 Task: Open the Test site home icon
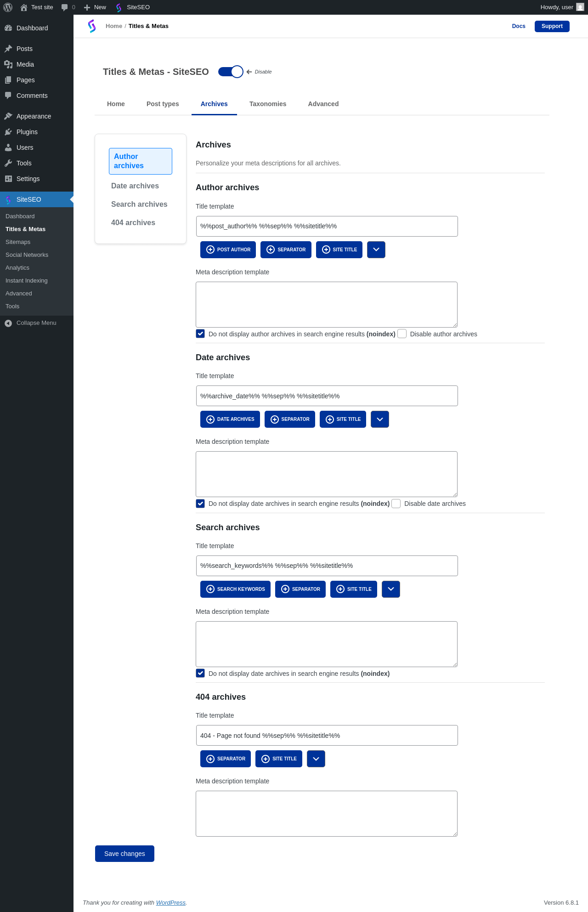coord(24,7)
